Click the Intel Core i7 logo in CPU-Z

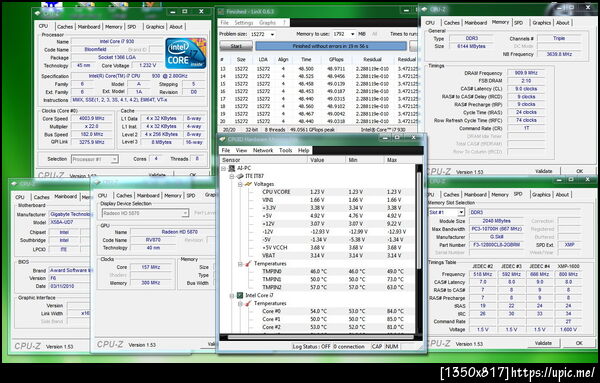pyautogui.click(x=186, y=53)
